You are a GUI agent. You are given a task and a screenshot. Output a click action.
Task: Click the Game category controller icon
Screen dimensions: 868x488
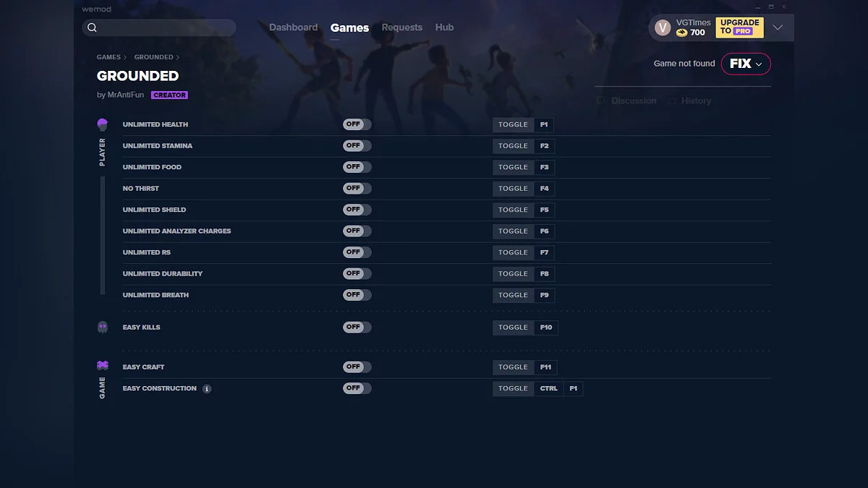pos(103,366)
